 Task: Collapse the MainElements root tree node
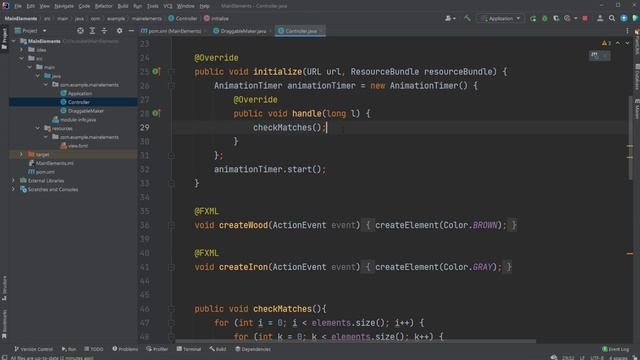(x=14, y=41)
